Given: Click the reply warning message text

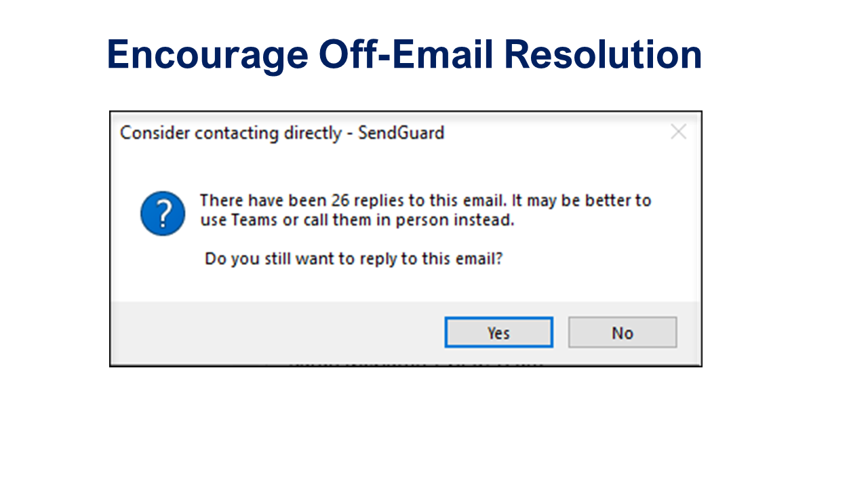Looking at the screenshot, I should [425, 210].
